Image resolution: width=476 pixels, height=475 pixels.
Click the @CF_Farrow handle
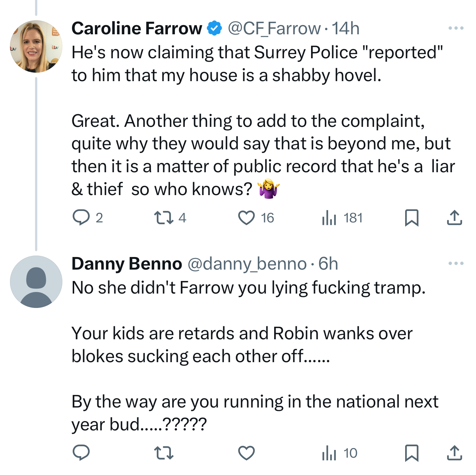pyautogui.click(x=274, y=28)
